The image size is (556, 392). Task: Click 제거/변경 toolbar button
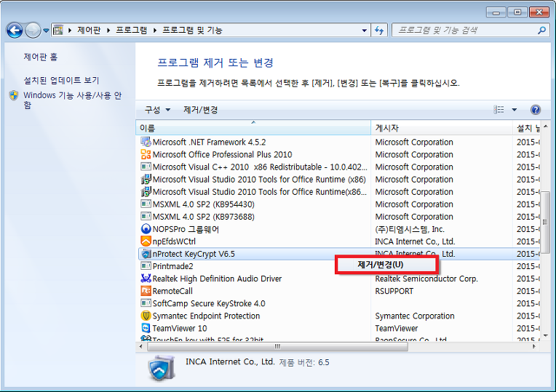(x=201, y=110)
